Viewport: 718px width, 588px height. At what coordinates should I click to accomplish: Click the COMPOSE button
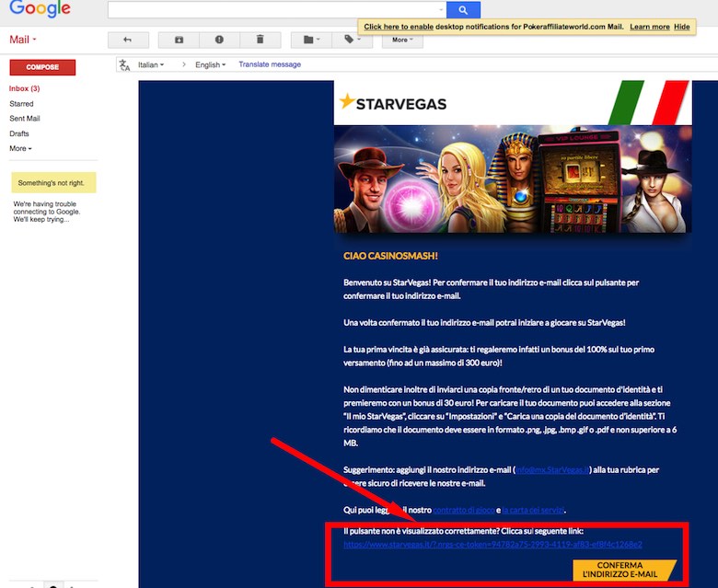coord(42,67)
